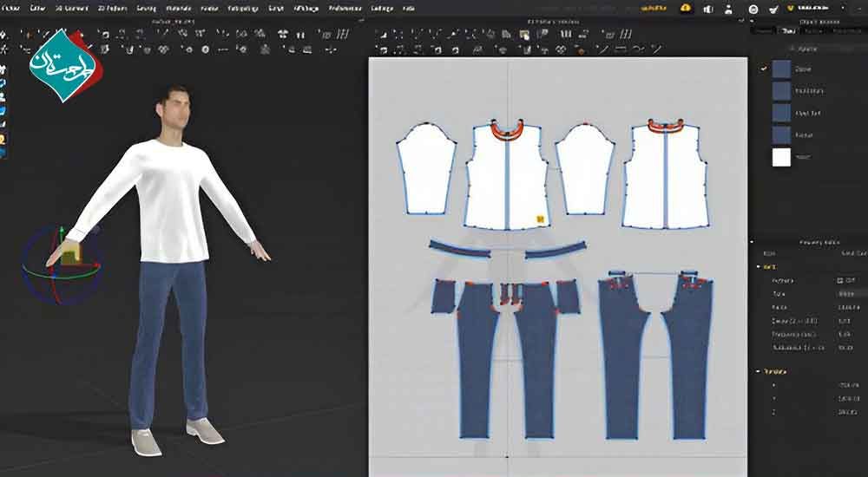868x477 pixels.
Task: Open the Sewing menu
Action: click(146, 9)
